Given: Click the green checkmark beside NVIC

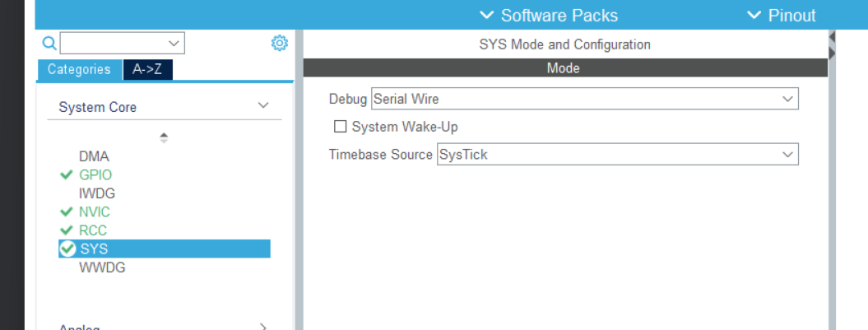Looking at the screenshot, I should tap(67, 212).
